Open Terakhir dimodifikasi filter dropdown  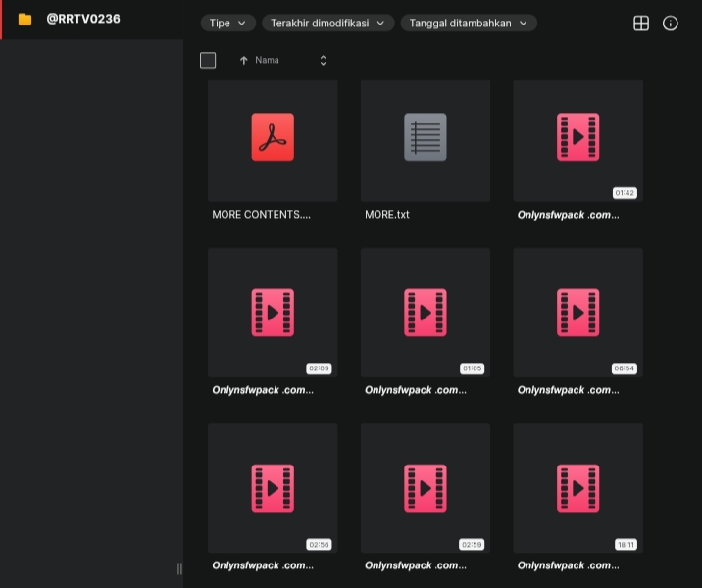[x=327, y=23]
